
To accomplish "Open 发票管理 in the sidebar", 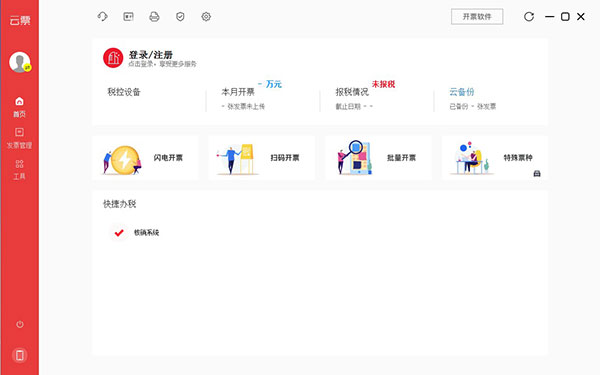I will pos(19,138).
